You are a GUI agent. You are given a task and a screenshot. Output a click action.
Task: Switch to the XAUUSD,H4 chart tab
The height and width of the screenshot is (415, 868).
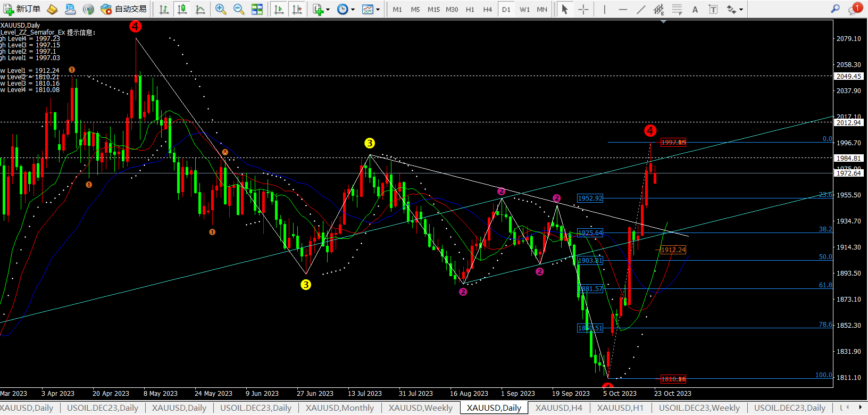(x=559, y=408)
